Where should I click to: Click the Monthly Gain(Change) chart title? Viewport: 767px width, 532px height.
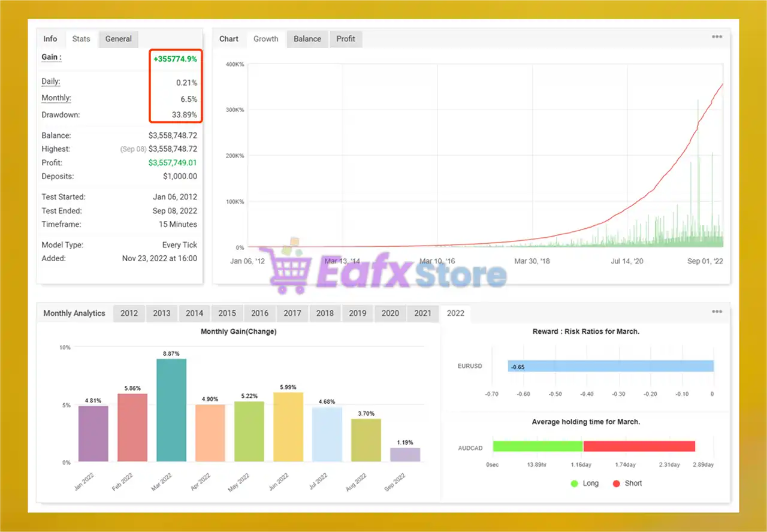pyautogui.click(x=238, y=332)
